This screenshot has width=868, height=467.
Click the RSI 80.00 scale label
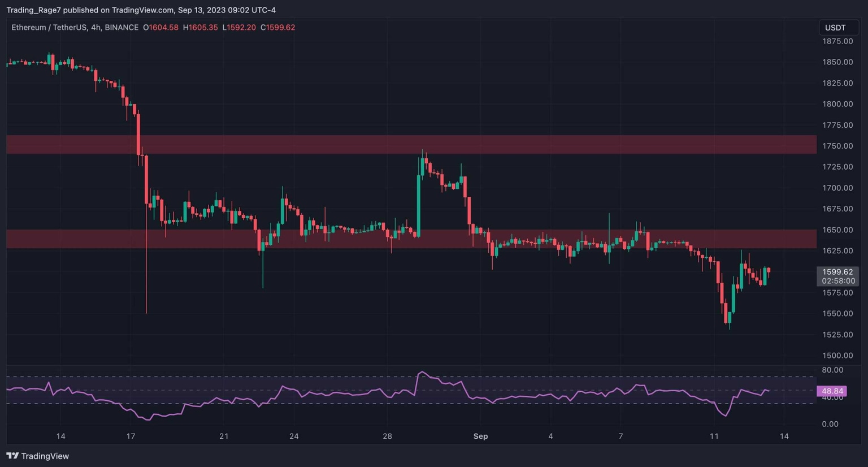[832, 370]
